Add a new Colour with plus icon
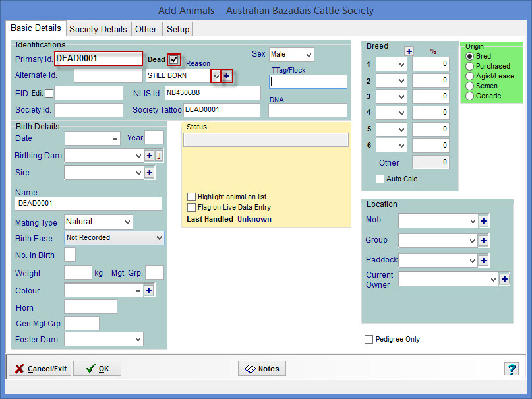 tap(148, 290)
